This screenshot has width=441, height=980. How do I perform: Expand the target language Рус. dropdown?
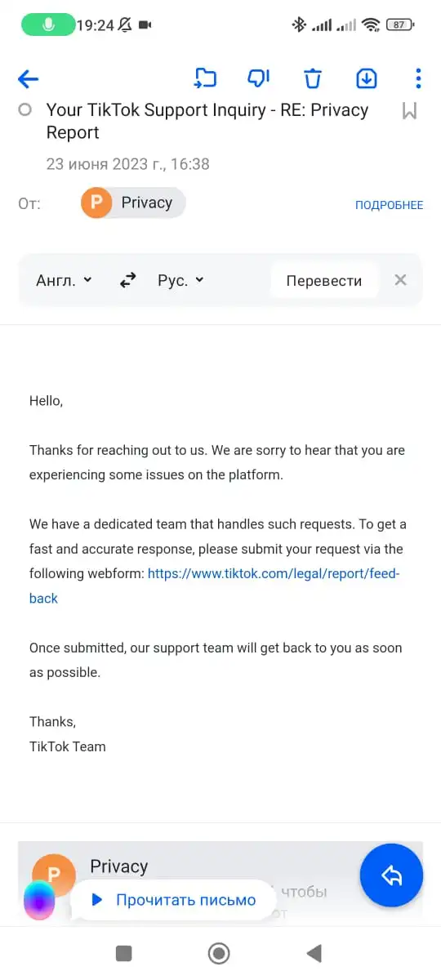click(x=180, y=280)
